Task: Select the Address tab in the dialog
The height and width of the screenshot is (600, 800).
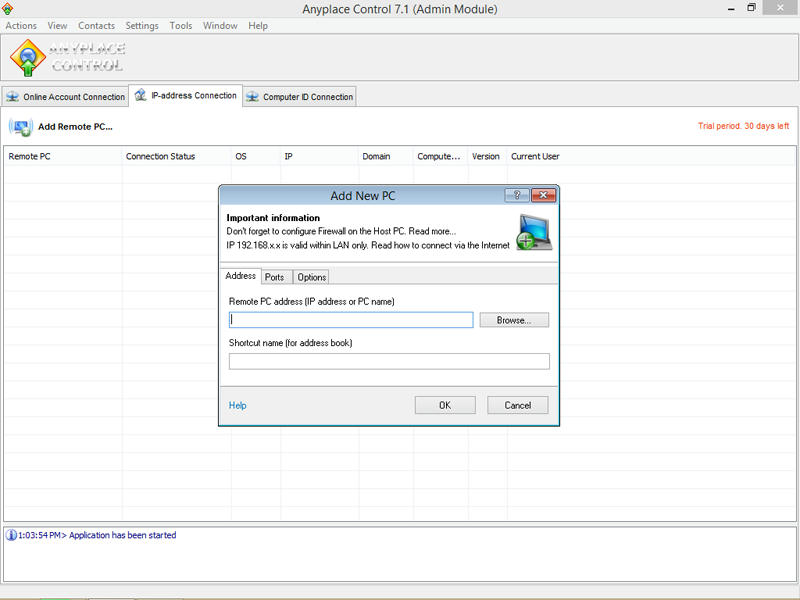Action: coord(240,276)
